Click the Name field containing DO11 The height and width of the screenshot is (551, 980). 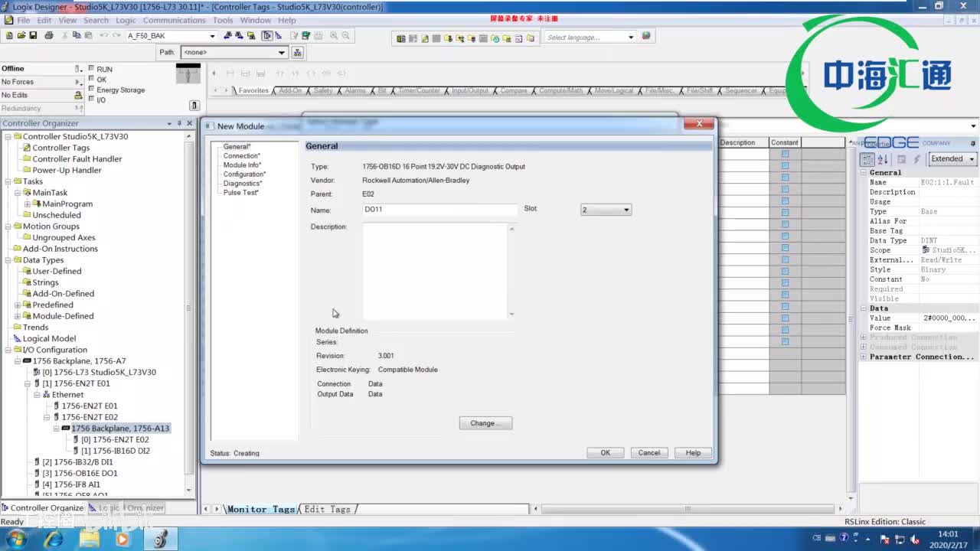(x=440, y=210)
